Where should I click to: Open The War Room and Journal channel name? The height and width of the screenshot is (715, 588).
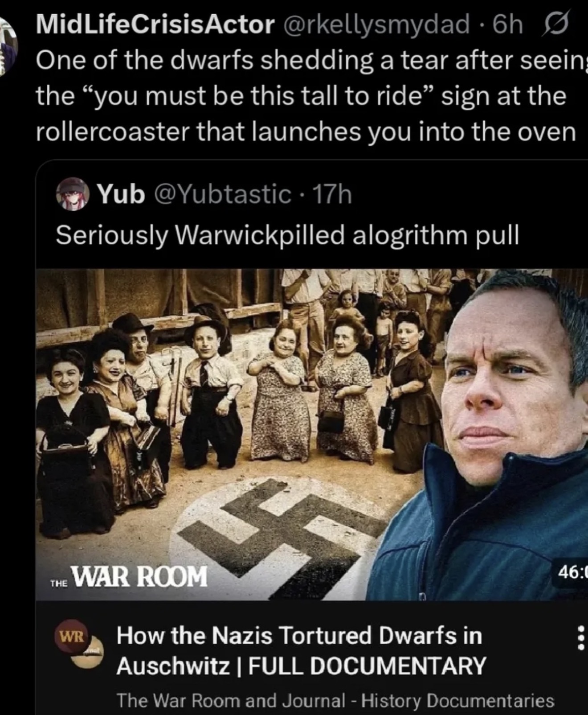click(x=335, y=700)
